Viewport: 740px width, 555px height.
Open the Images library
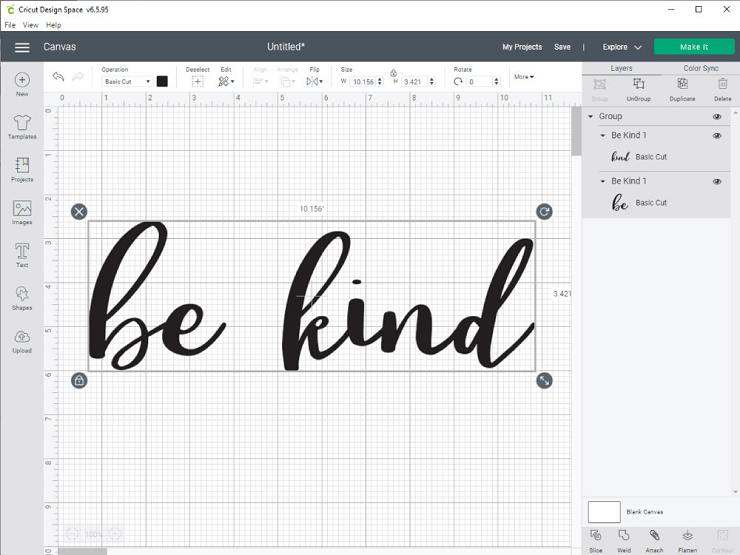(x=22, y=212)
